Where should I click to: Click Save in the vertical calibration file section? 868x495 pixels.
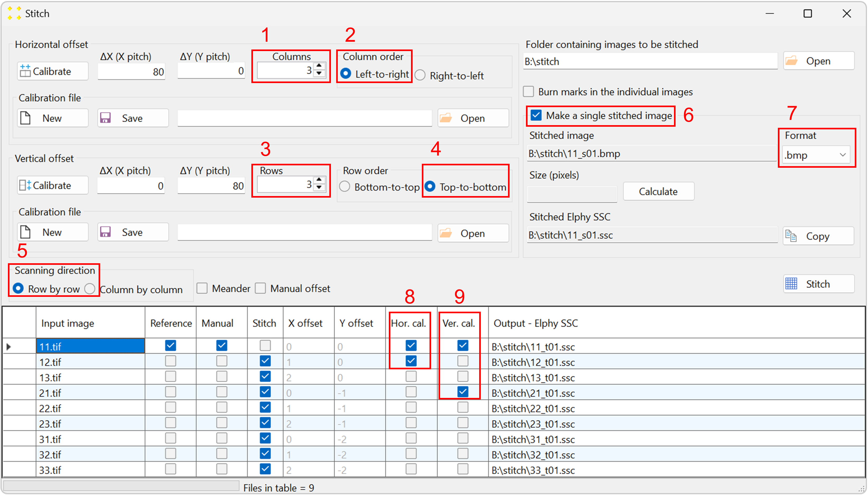[x=133, y=232]
